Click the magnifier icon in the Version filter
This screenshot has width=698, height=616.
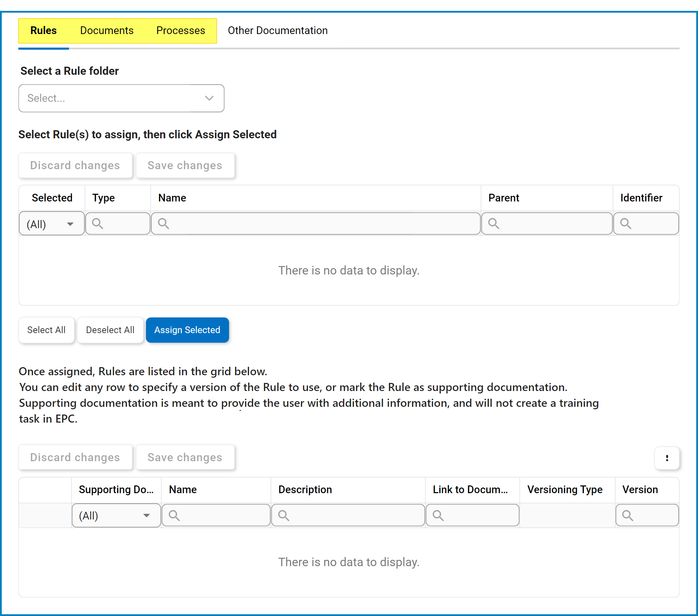[x=627, y=516]
